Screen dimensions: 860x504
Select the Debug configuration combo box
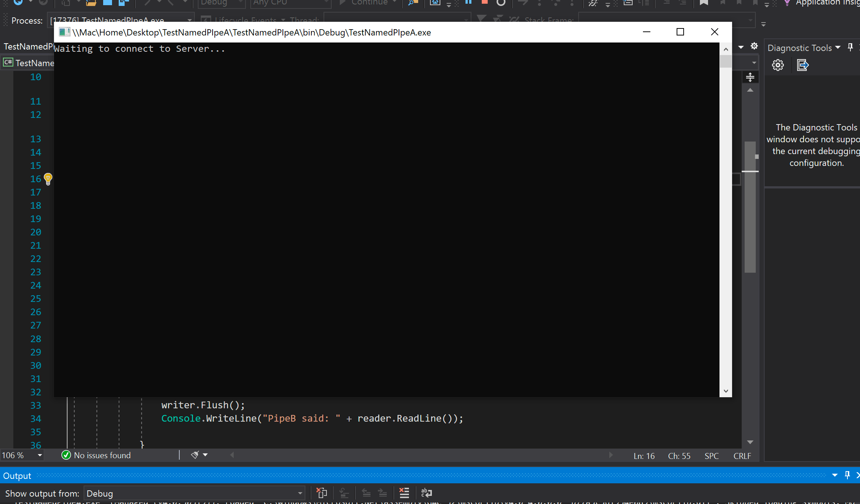tap(221, 3)
